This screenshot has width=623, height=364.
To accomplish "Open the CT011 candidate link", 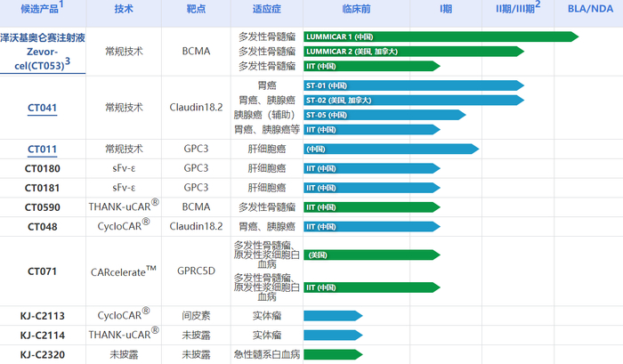I will (42, 149).
